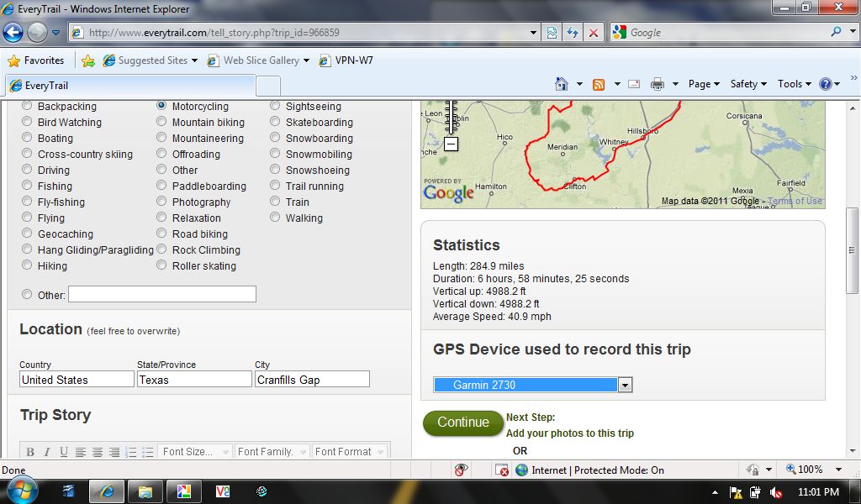Toggle Underline in the Trip Story editor

[x=64, y=452]
